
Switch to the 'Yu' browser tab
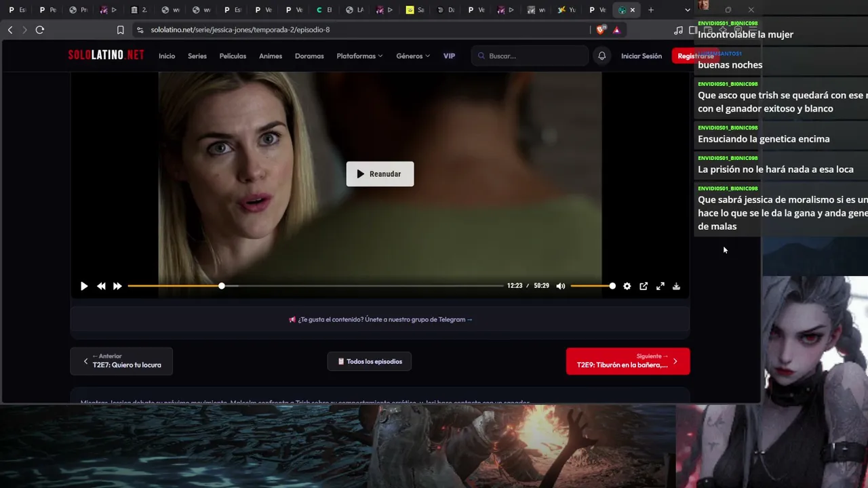[x=568, y=10]
